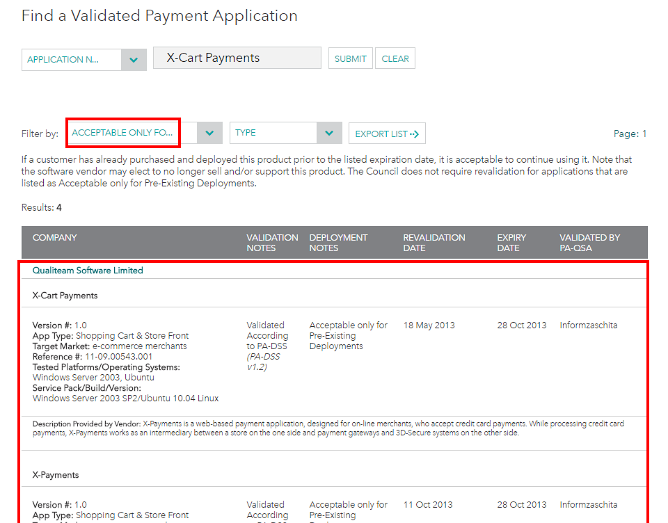The width and height of the screenshot is (668, 523).
Task: Open the Qualiteam Software Limited company link
Action: click(88, 270)
